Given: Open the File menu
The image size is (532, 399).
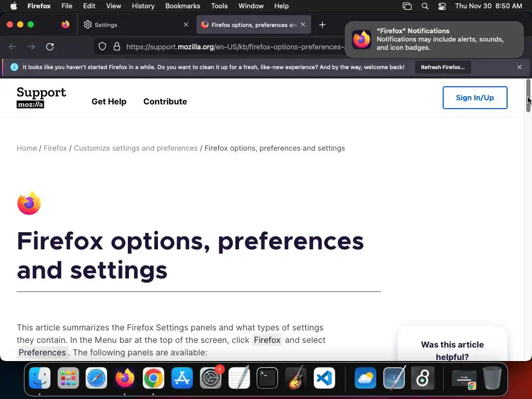Looking at the screenshot, I should click(x=67, y=6).
